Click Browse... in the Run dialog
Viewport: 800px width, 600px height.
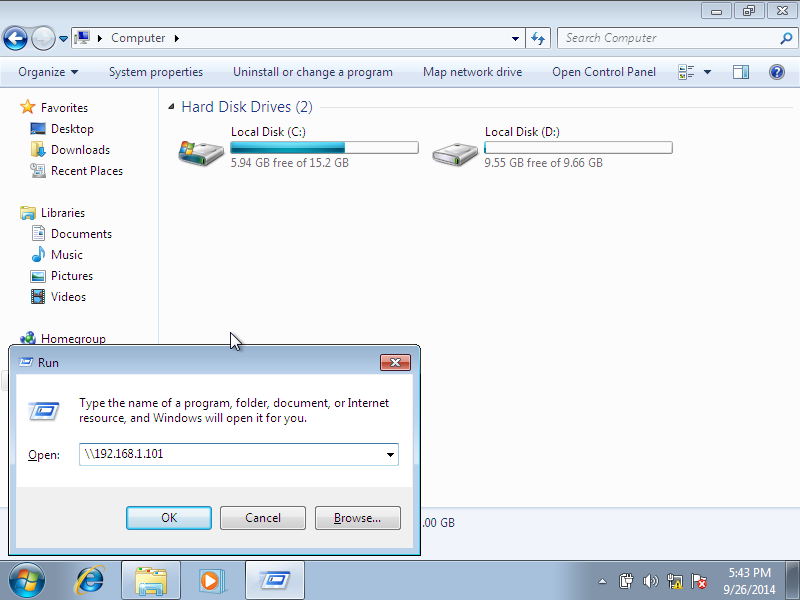point(357,518)
